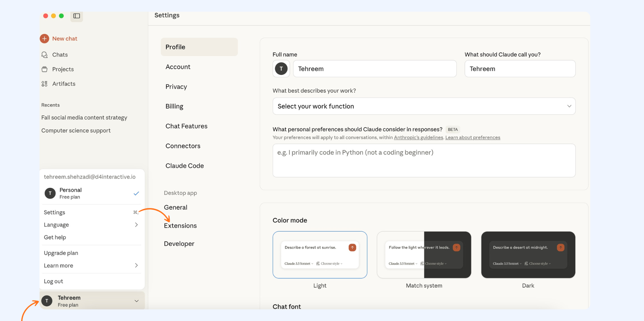Click the account email tehreem.shehzadi@d4interactive.io

(x=90, y=177)
